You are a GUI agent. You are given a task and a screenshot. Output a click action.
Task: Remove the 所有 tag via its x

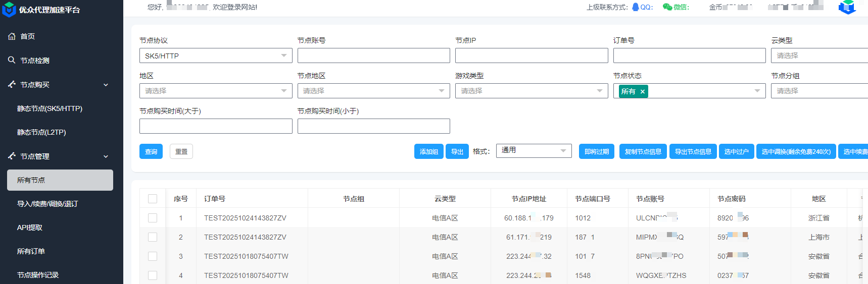pos(643,91)
